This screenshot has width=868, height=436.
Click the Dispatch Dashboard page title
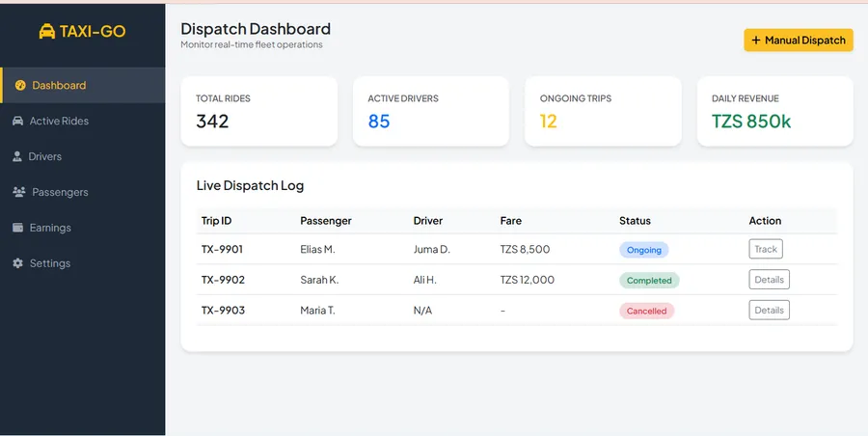click(x=256, y=29)
